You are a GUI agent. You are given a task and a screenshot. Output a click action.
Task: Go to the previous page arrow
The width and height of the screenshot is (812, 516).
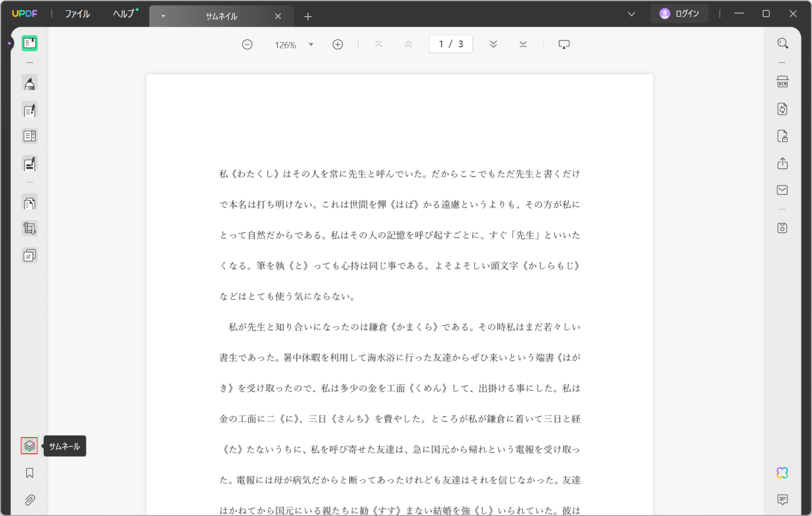point(408,45)
